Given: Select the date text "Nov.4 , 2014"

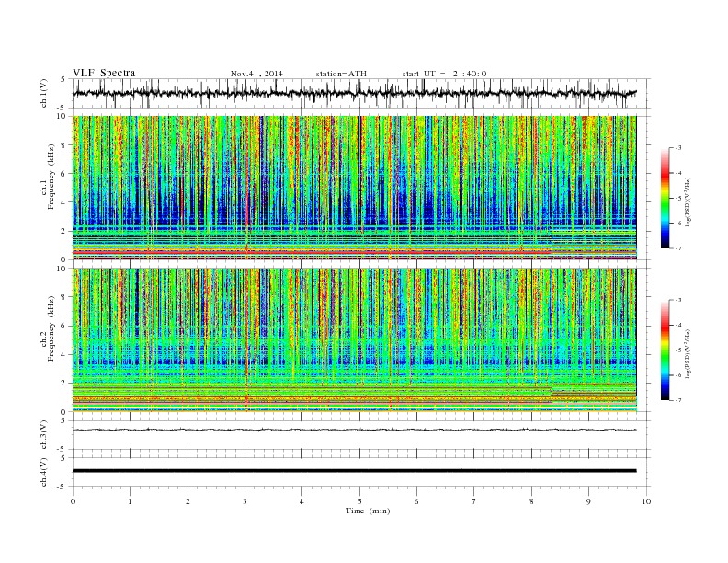Looking at the screenshot, I should point(256,74).
